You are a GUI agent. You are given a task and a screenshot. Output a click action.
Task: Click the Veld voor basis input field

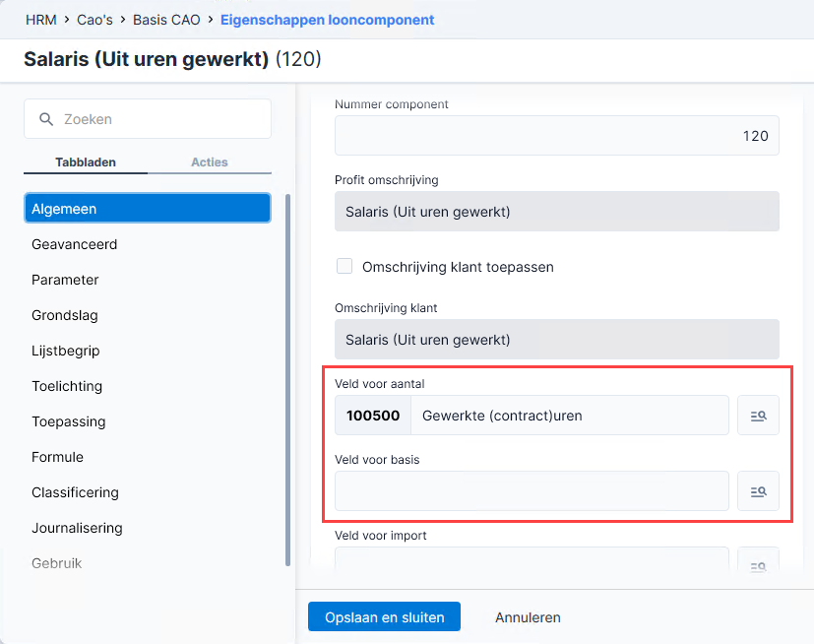click(532, 491)
